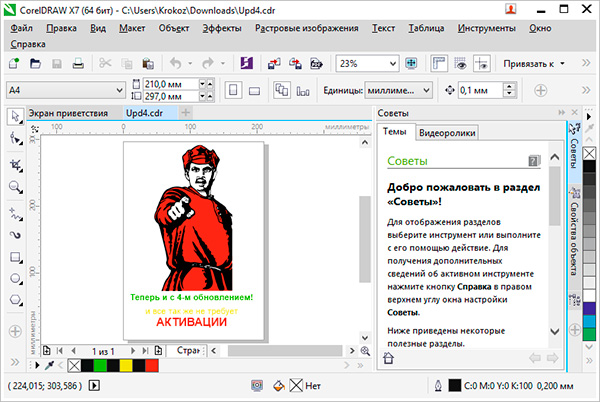Select the Shape edit tool
The image size is (600, 402).
(x=15, y=138)
